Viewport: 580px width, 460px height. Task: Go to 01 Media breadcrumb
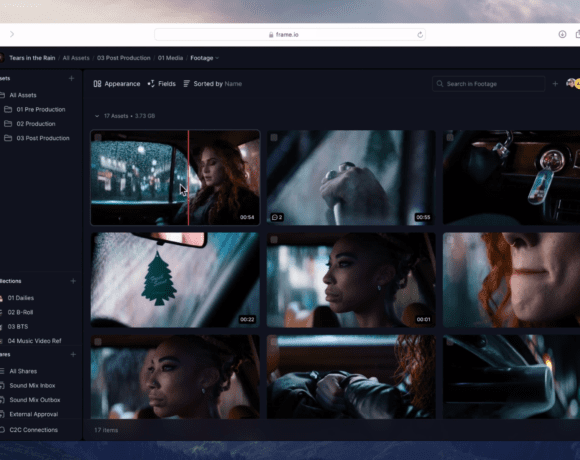pyautogui.click(x=170, y=58)
